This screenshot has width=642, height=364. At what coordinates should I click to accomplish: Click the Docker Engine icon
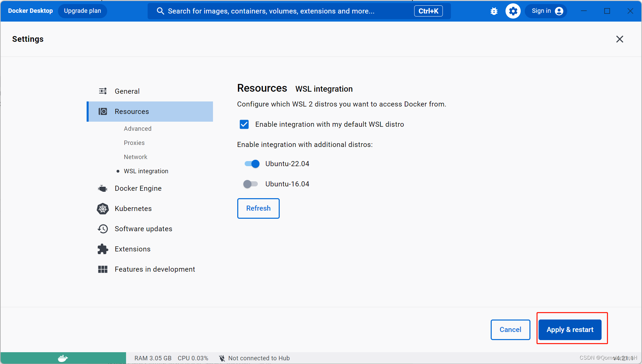click(x=103, y=188)
